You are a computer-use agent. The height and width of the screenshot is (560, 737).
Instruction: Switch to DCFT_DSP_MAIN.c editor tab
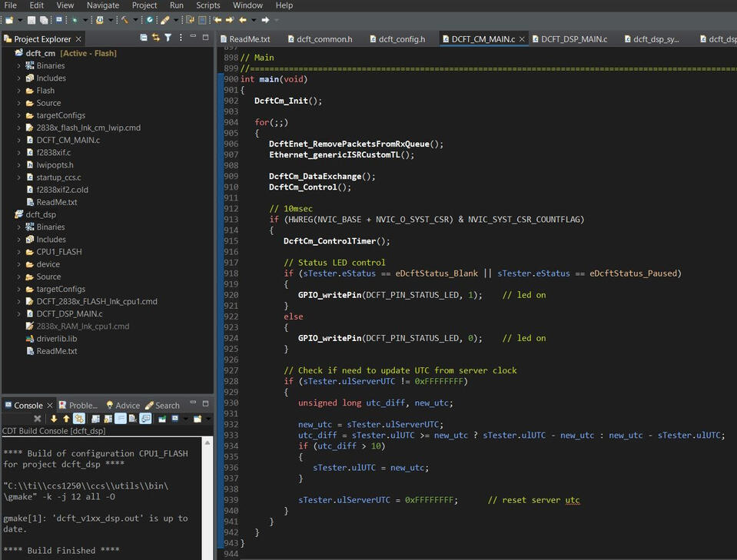click(569, 39)
